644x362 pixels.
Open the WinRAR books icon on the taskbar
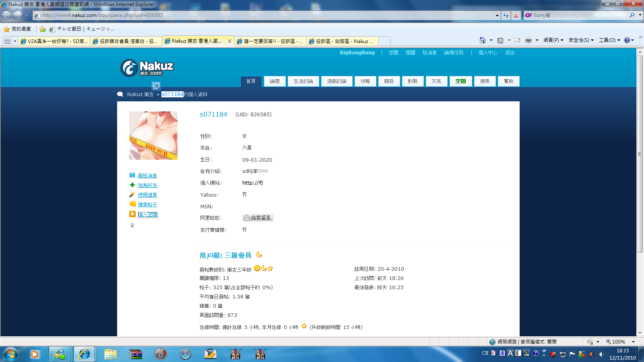(x=136, y=354)
